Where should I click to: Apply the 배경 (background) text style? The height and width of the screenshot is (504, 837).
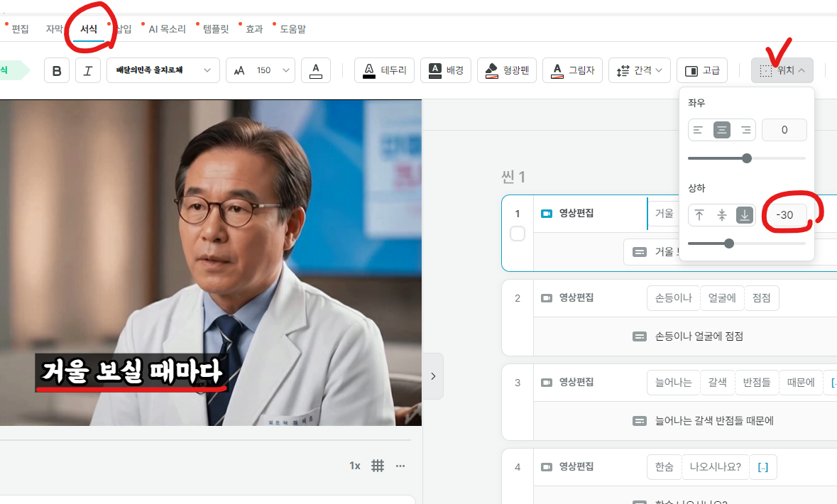click(445, 70)
